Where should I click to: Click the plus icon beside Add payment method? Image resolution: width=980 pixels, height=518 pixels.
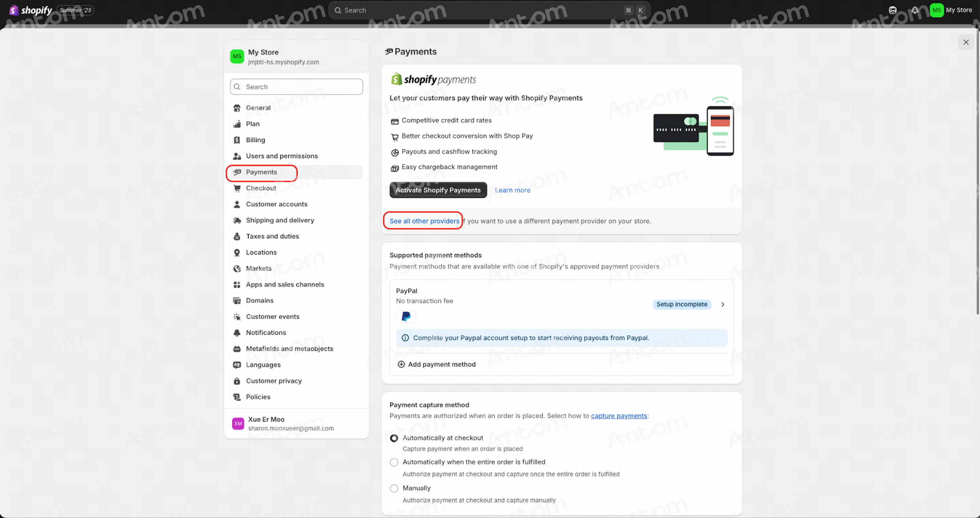pos(401,364)
